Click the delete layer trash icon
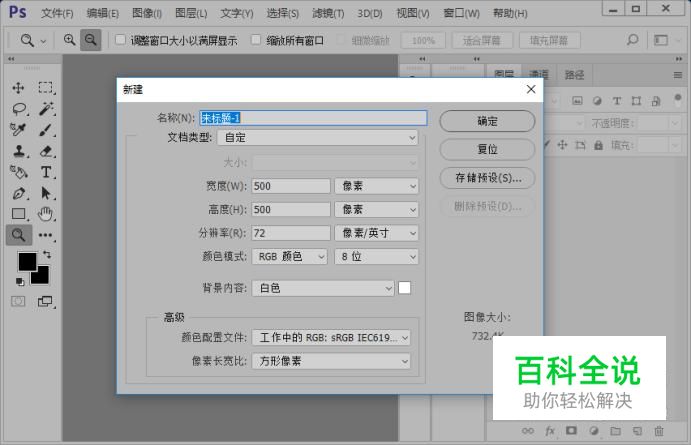 [659, 431]
